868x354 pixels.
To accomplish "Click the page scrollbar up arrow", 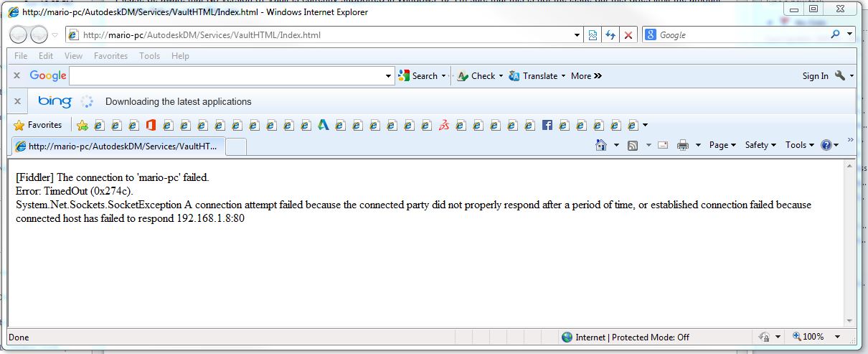I will [850, 166].
